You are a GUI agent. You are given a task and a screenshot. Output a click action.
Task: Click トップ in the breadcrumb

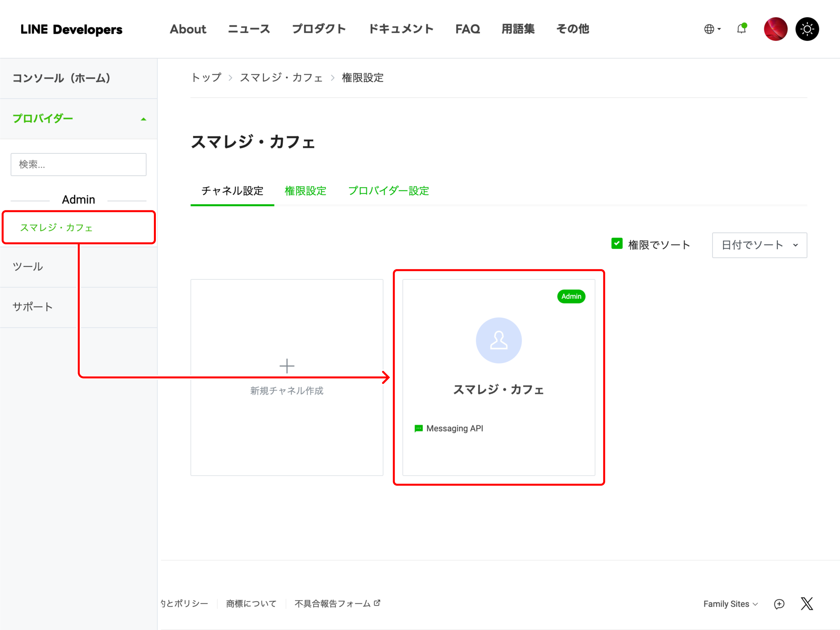pyautogui.click(x=206, y=77)
